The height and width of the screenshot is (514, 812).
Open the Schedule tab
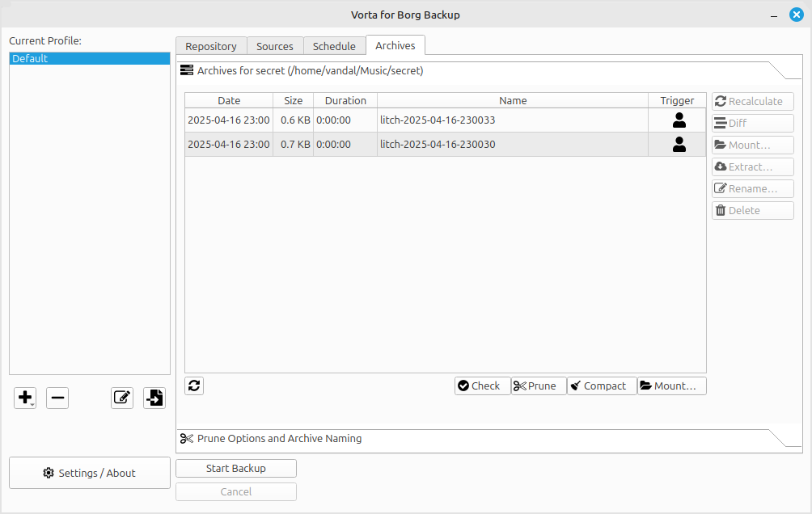334,46
